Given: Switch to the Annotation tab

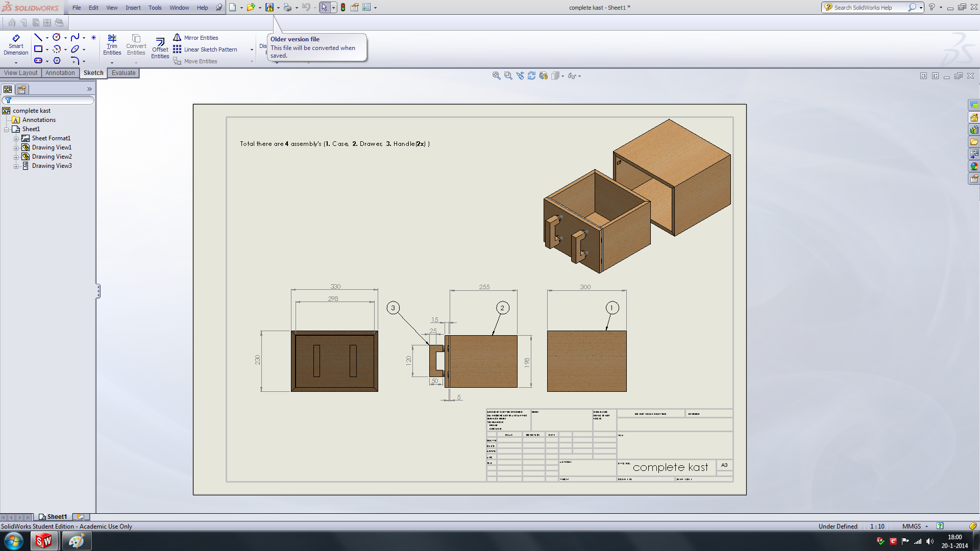Looking at the screenshot, I should (60, 73).
